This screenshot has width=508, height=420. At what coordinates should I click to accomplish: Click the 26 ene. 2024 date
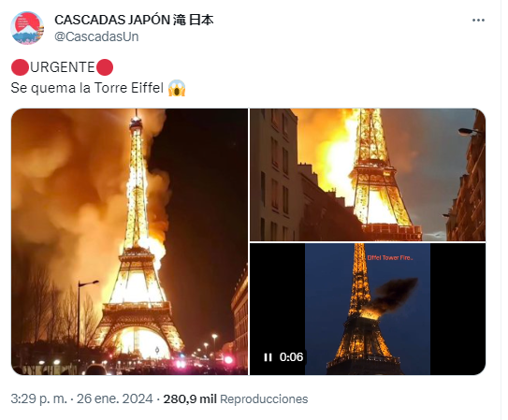(x=114, y=398)
